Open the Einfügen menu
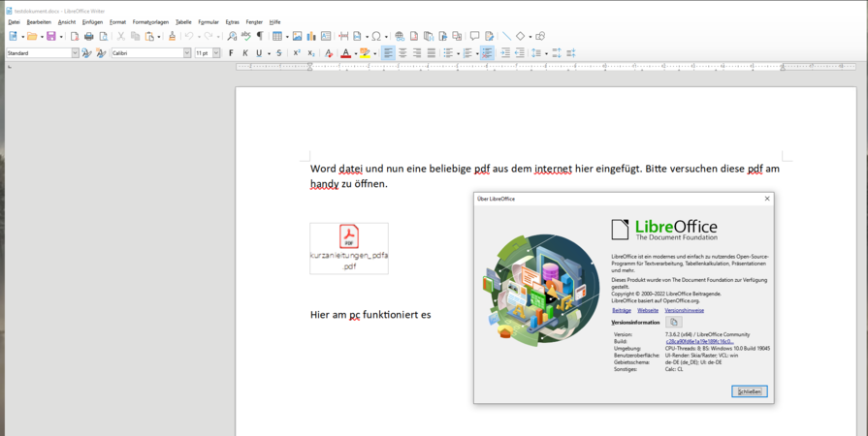This screenshot has height=436, width=868. point(92,22)
